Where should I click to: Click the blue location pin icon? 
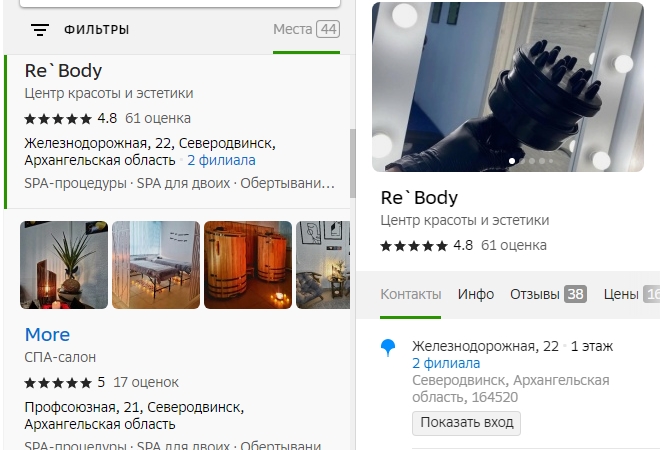(x=388, y=348)
